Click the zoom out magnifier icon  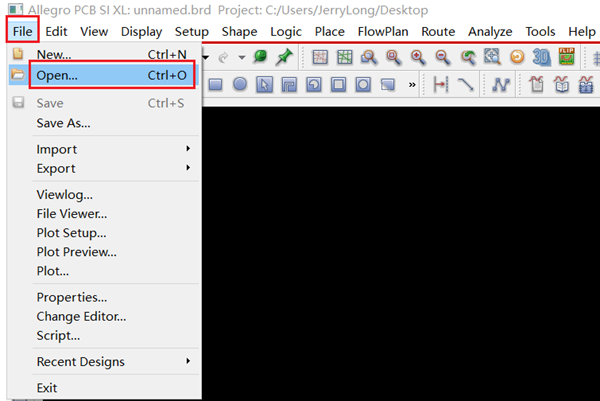(443, 58)
